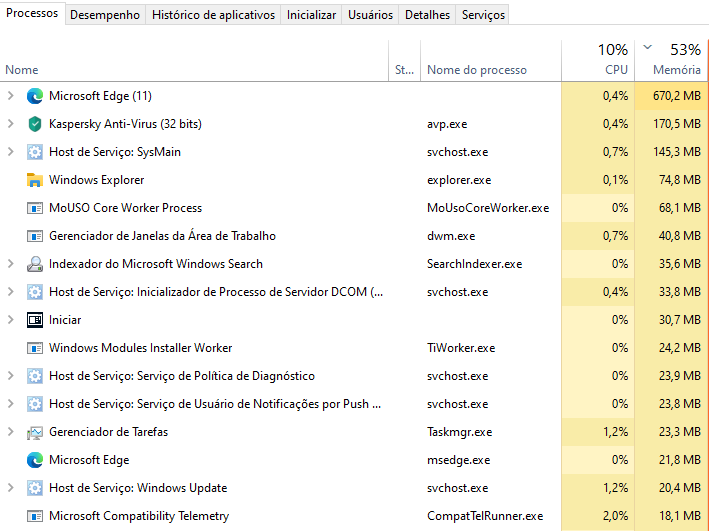Click the SearchIndexer.exe cell
Image resolution: width=709 pixels, height=531 pixels.
coord(475,264)
